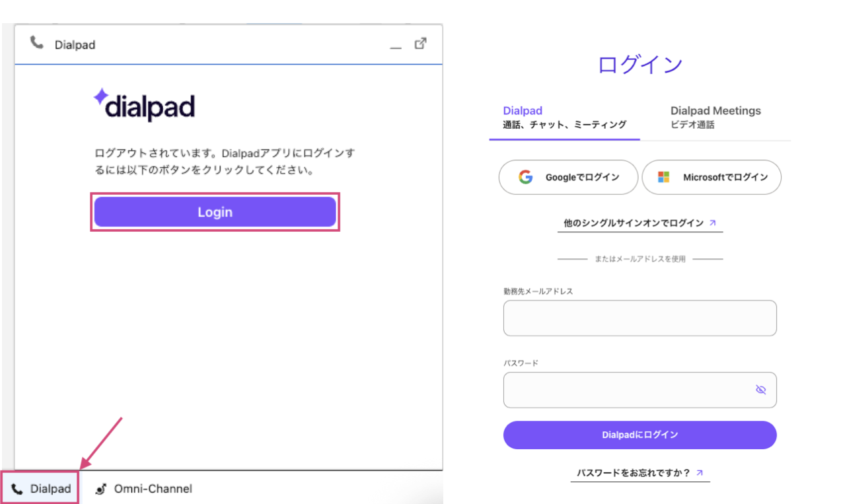Click the Google logo icon
The image size is (841, 504).
click(526, 177)
